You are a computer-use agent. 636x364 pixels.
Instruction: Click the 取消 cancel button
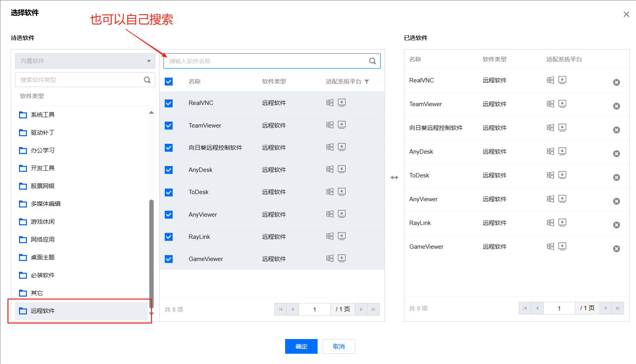[x=339, y=346]
